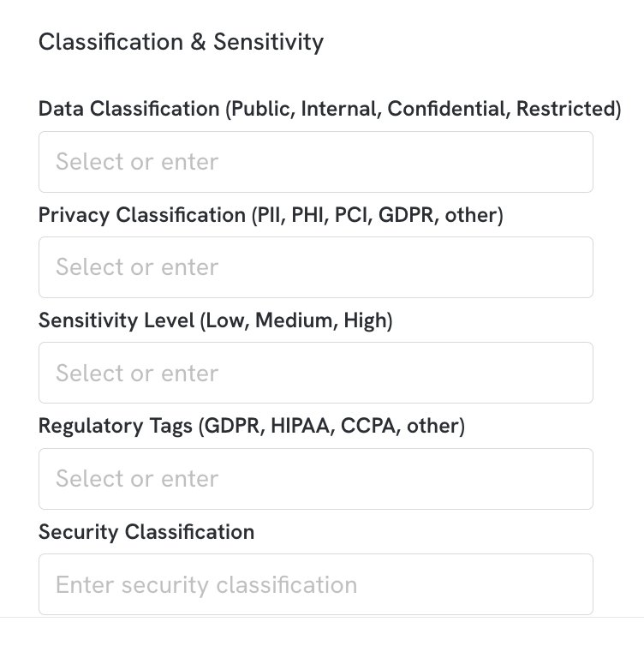
Task: Click the Classification & Sensitivity section heading
Action: (x=182, y=42)
